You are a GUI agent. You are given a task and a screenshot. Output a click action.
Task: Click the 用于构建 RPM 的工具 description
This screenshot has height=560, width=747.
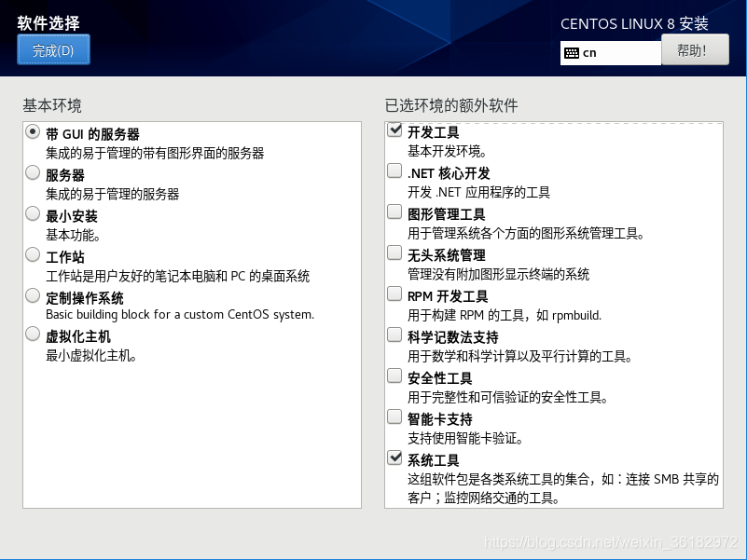pyautogui.click(x=505, y=315)
